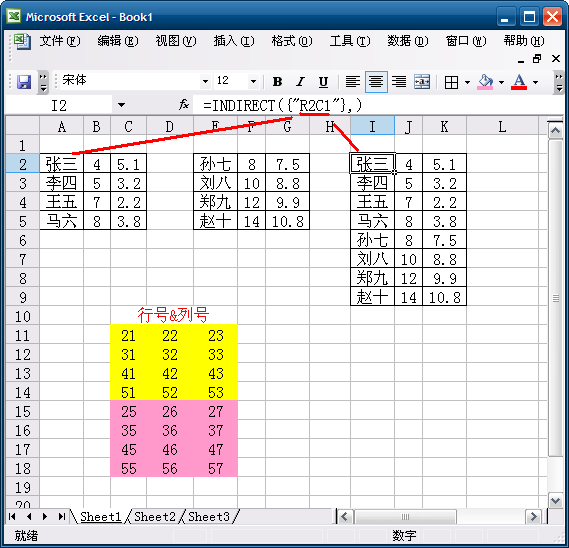The height and width of the screenshot is (548, 569).
Task: Apply the Fill Color paint bucket
Action: [x=485, y=82]
